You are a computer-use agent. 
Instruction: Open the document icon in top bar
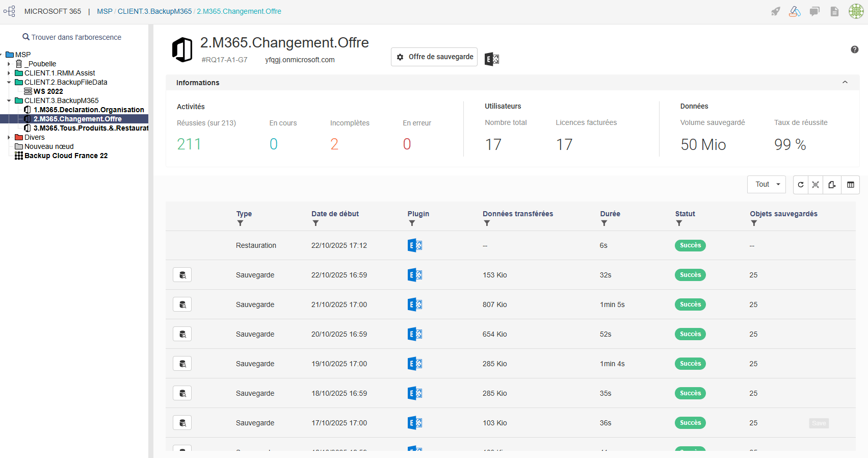tap(834, 11)
